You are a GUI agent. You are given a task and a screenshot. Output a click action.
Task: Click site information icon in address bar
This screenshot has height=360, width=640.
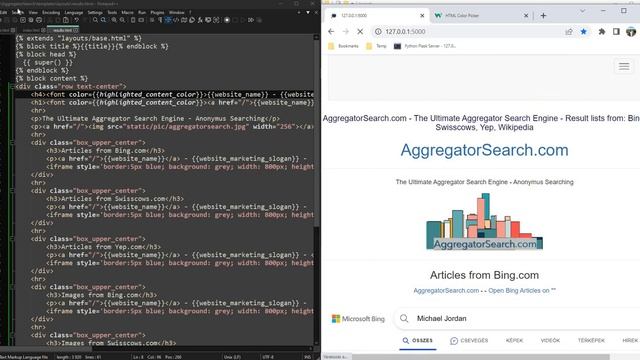pos(378,31)
